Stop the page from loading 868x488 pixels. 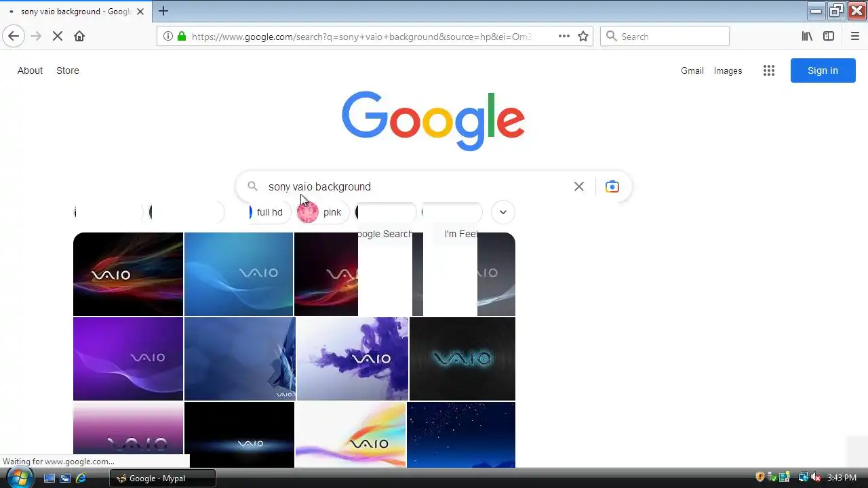click(x=58, y=37)
